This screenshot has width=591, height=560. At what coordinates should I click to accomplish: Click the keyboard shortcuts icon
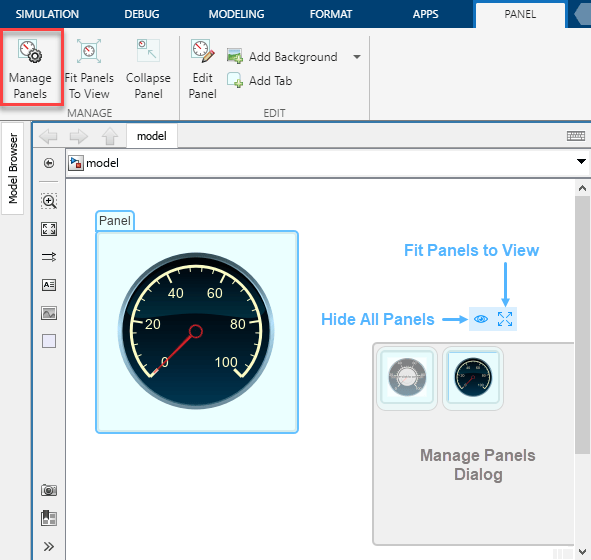coord(576,136)
